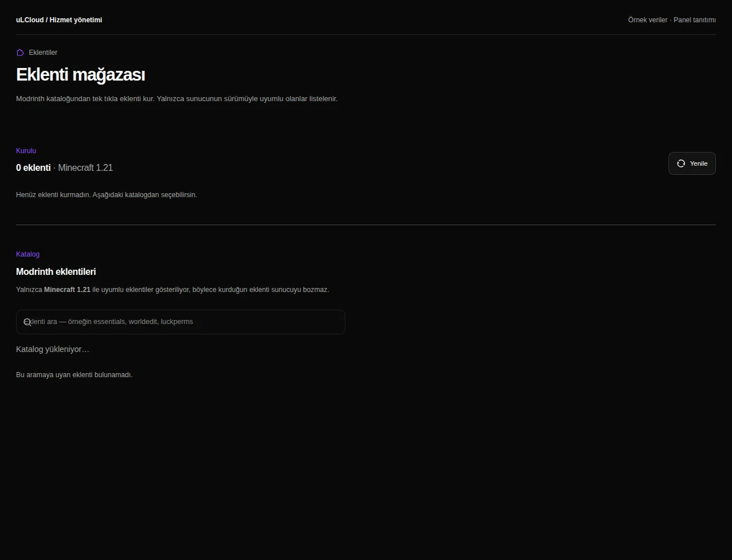The image size is (732, 560).
Task: Click the Yenile refresh button
Action: click(692, 163)
